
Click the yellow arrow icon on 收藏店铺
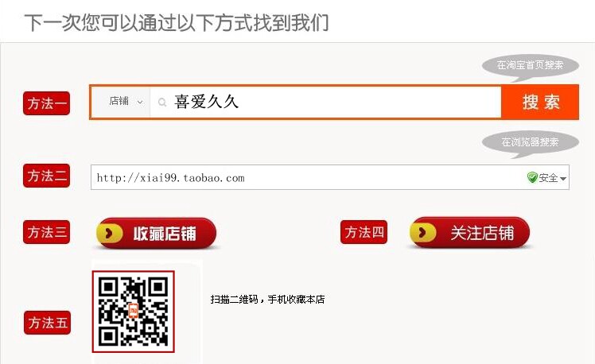[x=110, y=233]
